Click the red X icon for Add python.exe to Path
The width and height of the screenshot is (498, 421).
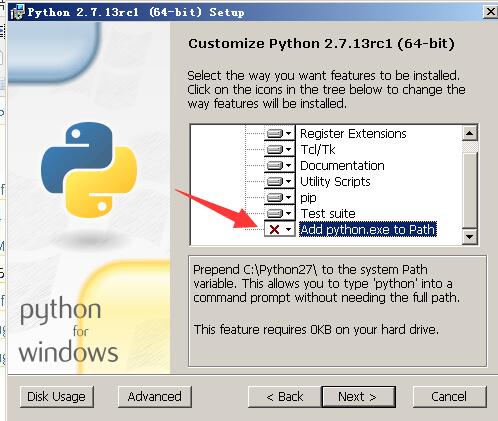274,229
